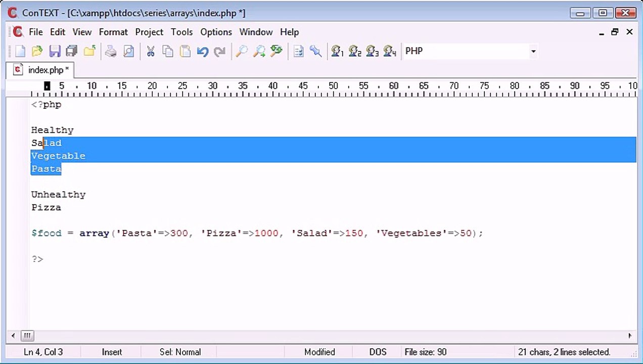This screenshot has width=643, height=364.
Task: Click 'Ln 4, Col 3' status entry
Action: click(43, 352)
